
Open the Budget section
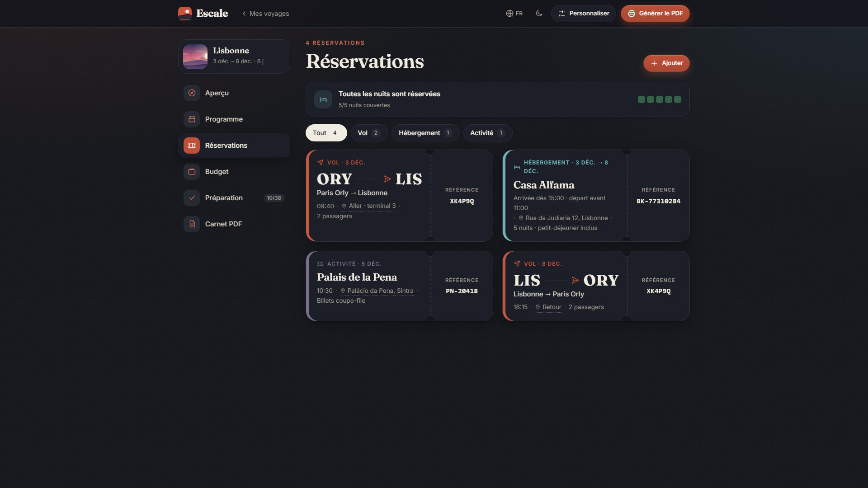pyautogui.click(x=234, y=171)
